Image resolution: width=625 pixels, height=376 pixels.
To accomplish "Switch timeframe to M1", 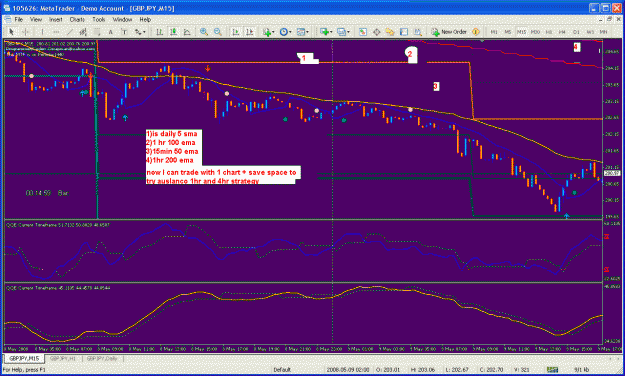I will point(494,32).
